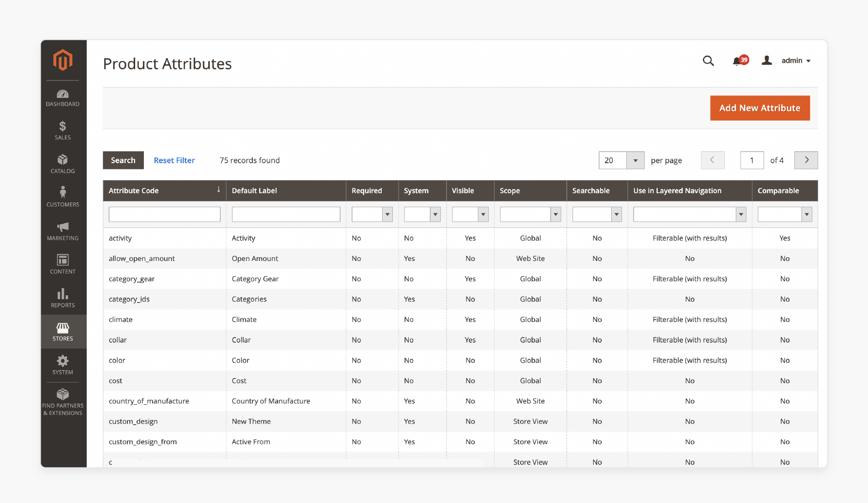The image size is (868, 503).
Task: Expand the admin account dropdown
Action: 796,61
